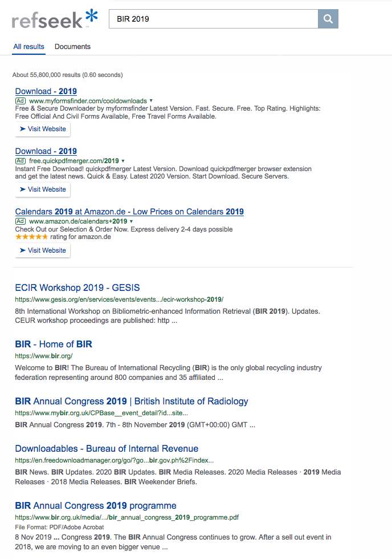The height and width of the screenshot is (559, 392).
Task: Click the magnifier search button
Action: 328,19
